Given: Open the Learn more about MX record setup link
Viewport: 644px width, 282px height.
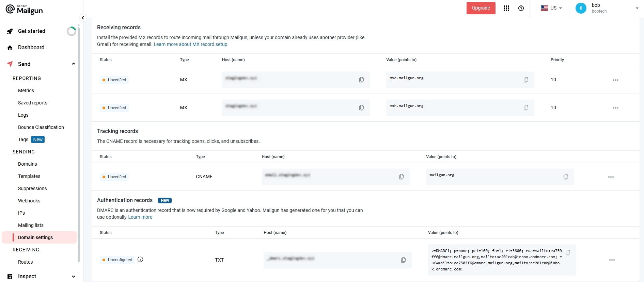Looking at the screenshot, I should (x=191, y=44).
